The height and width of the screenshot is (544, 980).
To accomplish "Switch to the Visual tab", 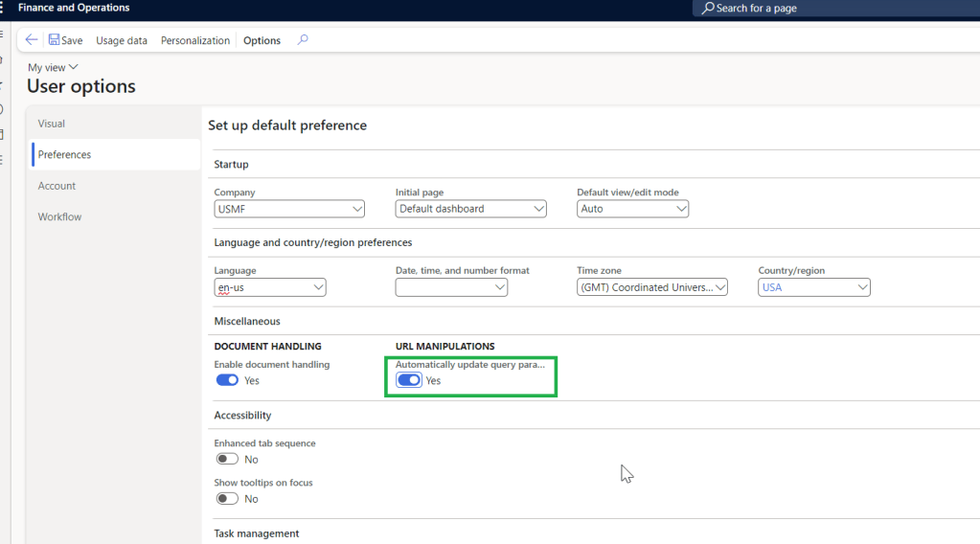I will tap(52, 124).
